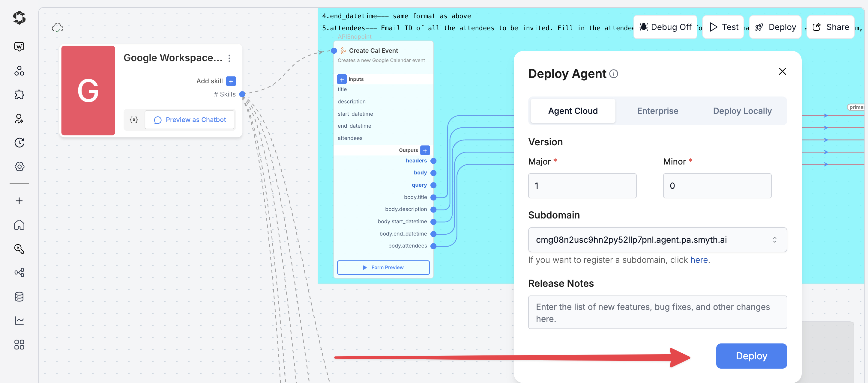Click the Deploy Agent info icon

coord(614,74)
